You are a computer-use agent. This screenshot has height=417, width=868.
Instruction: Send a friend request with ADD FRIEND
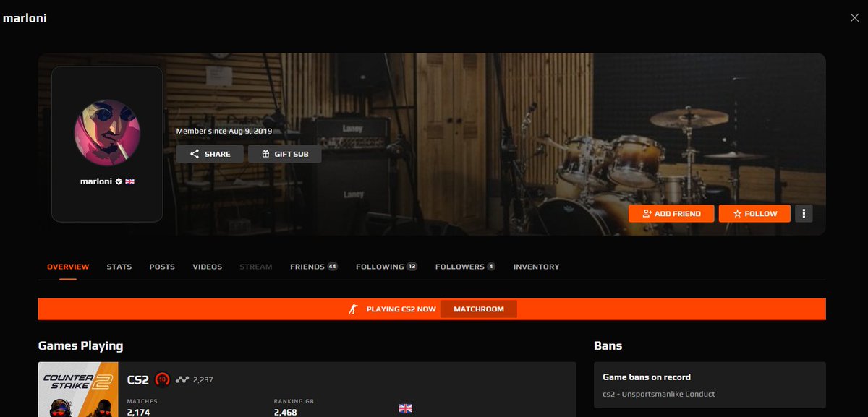tap(671, 214)
